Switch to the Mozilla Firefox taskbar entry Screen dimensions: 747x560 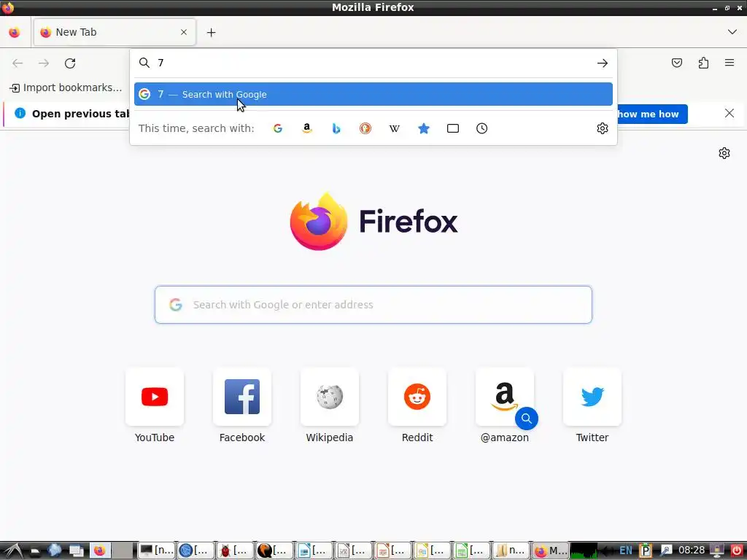550,551
